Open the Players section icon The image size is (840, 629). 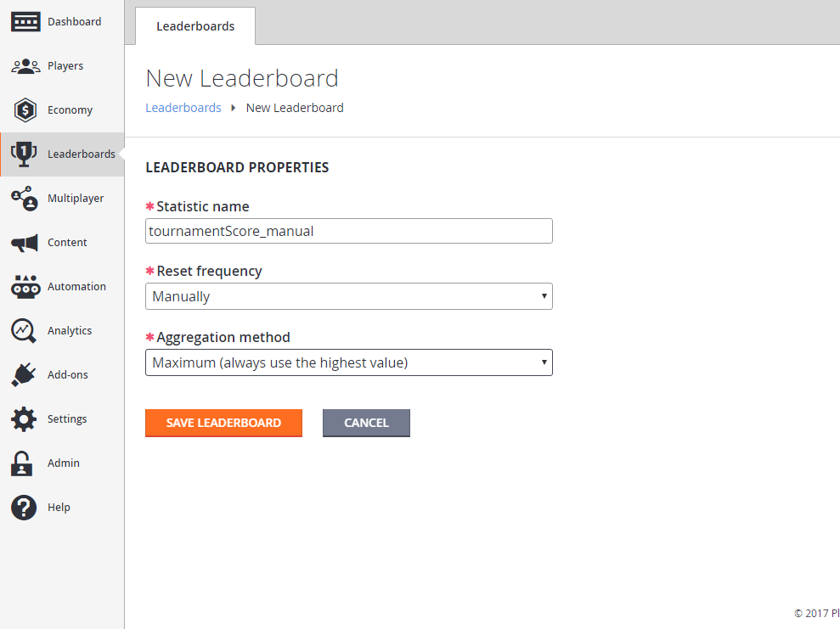pos(25,65)
